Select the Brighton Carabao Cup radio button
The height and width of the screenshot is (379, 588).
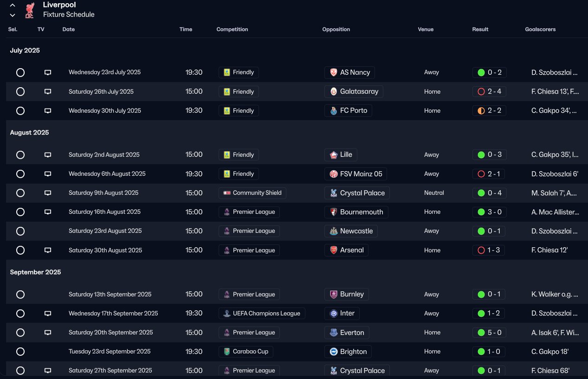click(20, 352)
